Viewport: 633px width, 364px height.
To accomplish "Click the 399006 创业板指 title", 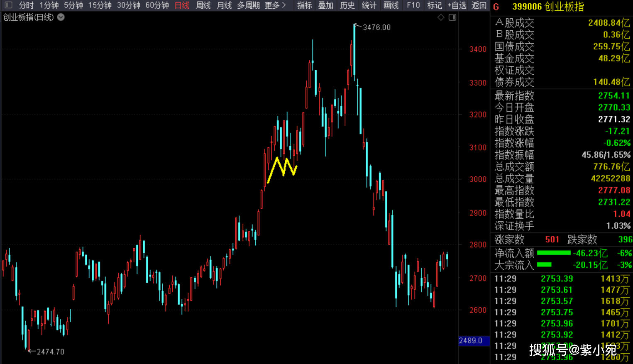I will [x=548, y=7].
